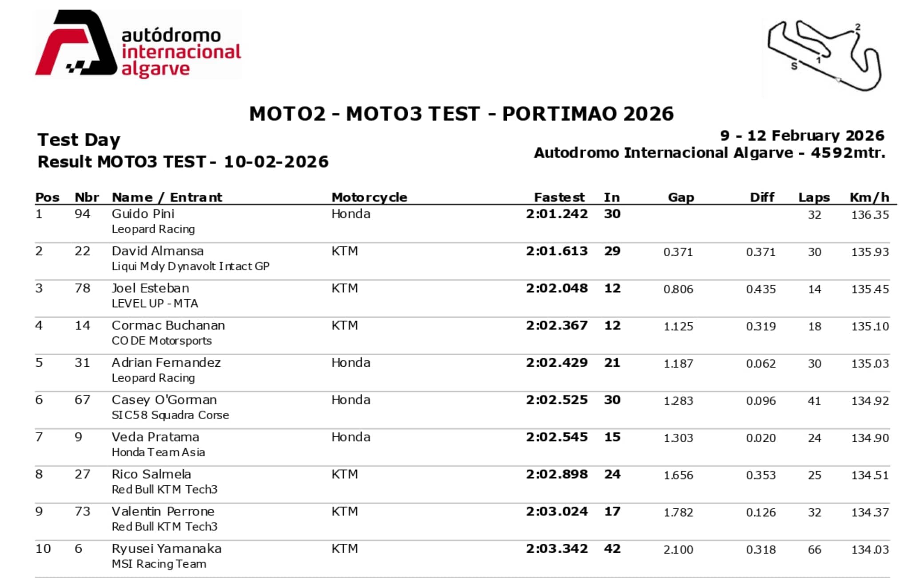924x578 pixels.
Task: Click the Name / Entrant column header
Action: (167, 197)
